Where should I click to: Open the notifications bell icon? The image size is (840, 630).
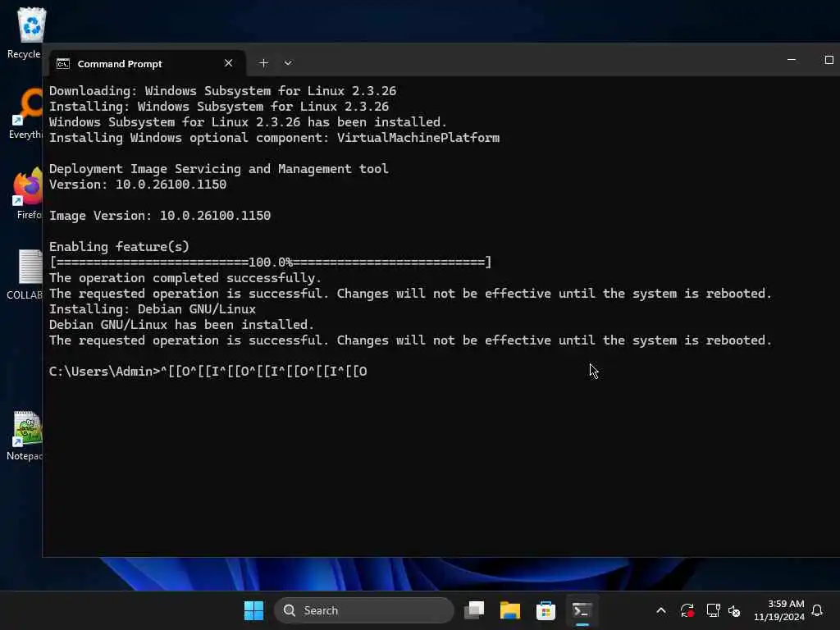pyautogui.click(x=818, y=610)
